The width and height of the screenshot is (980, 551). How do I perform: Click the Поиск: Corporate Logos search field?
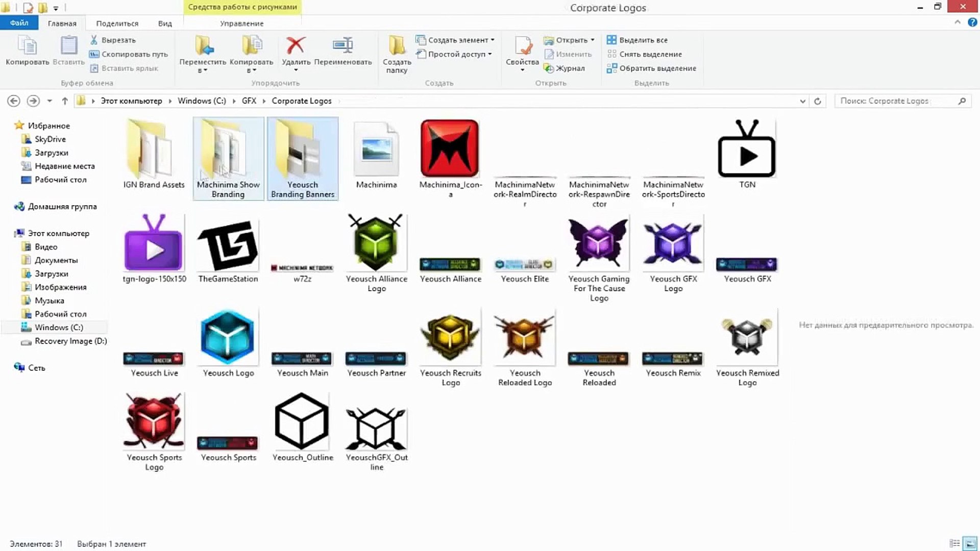(903, 101)
